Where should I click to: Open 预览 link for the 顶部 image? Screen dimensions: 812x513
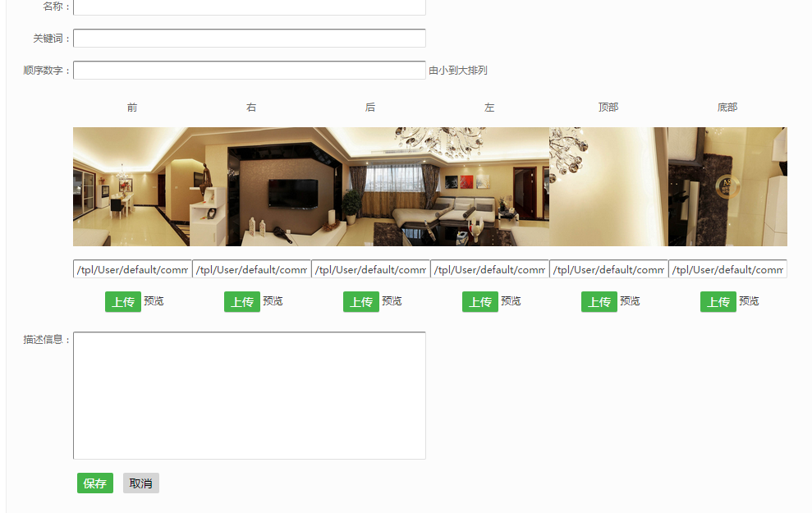630,301
